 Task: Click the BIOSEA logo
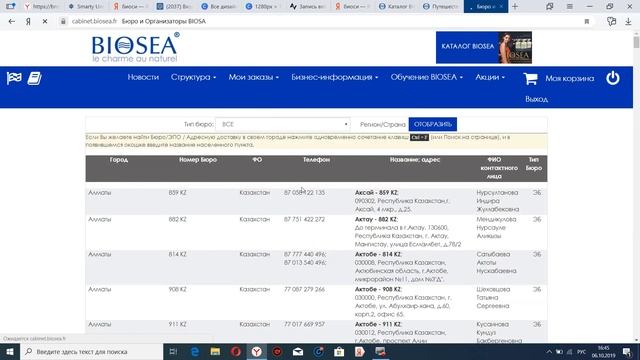(x=136, y=48)
